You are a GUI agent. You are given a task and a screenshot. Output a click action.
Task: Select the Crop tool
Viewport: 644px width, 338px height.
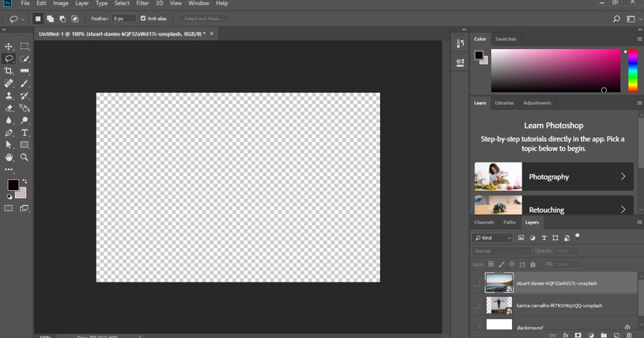(9, 71)
